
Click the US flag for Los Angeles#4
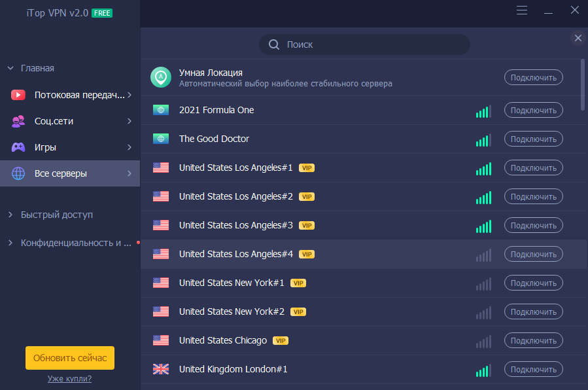click(x=161, y=254)
